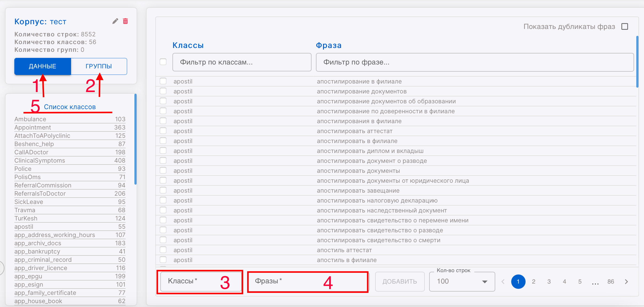The width and height of the screenshot is (644, 307).
Task: Open page 3 of the table
Action: click(x=549, y=281)
